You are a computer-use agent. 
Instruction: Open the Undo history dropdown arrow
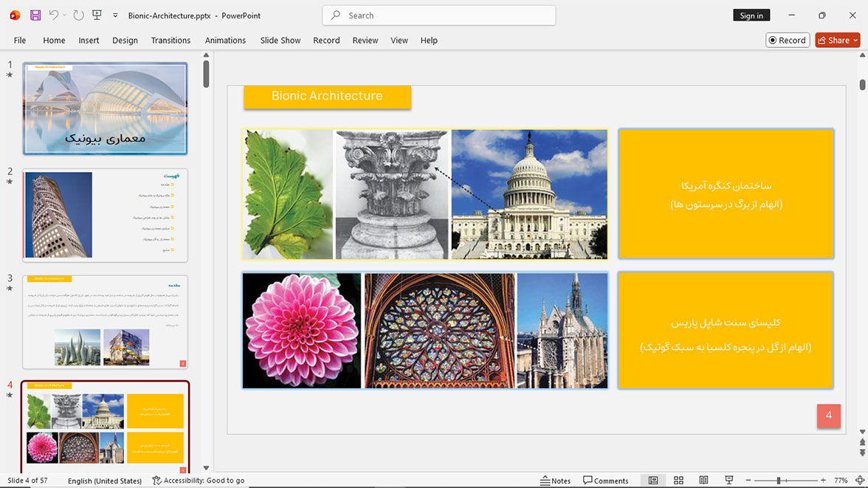[64, 16]
